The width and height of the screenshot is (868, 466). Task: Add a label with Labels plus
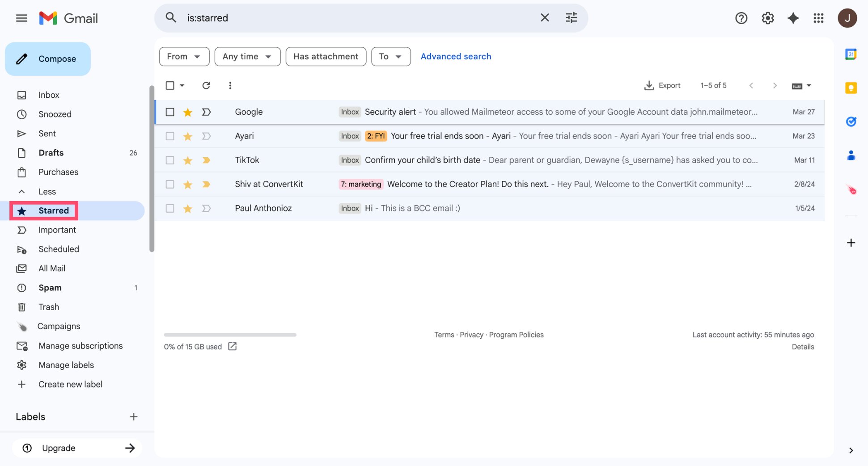tap(134, 417)
